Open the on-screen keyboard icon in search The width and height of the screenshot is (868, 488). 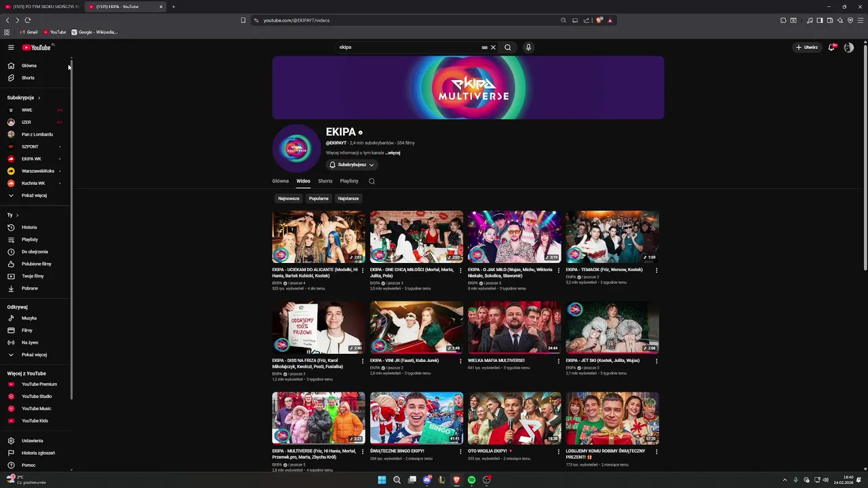pos(484,47)
